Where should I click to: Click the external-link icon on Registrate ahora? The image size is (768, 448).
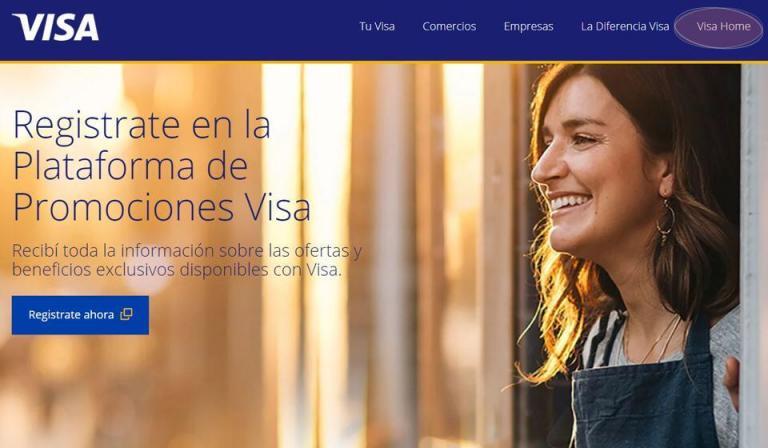tap(126, 314)
